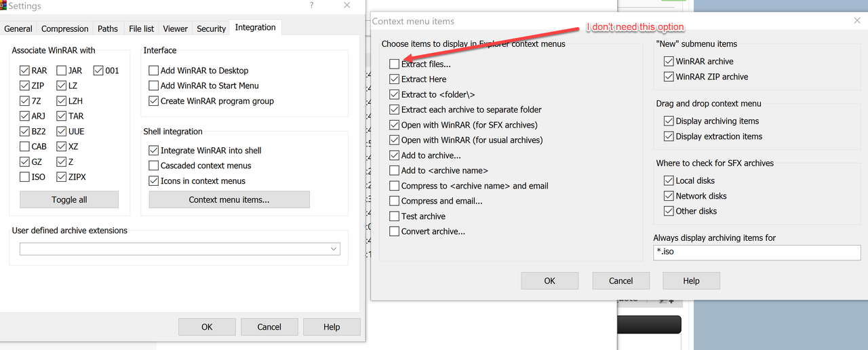The width and height of the screenshot is (868, 350).
Task: Uncheck the 7Z association checkbox
Action: pyautogui.click(x=24, y=101)
